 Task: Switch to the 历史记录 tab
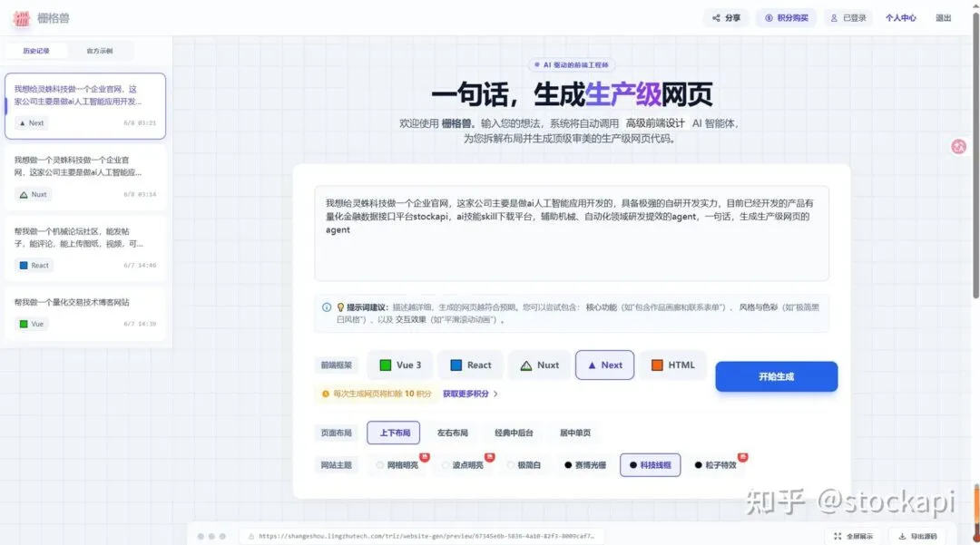tap(36, 51)
